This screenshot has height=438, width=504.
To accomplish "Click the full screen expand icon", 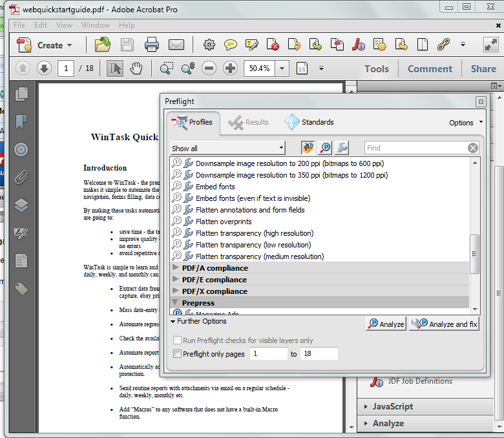I will [x=491, y=45].
